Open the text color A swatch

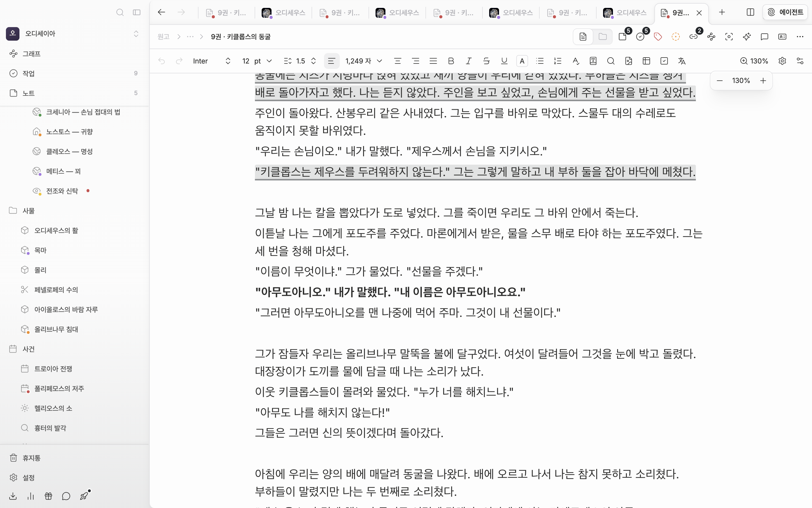522,61
